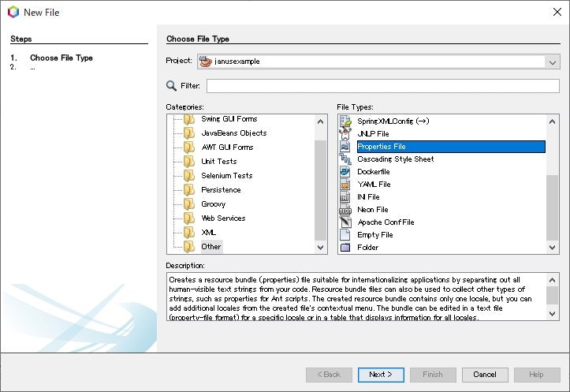The height and width of the screenshot is (392, 570).
Task: Click the Empty File icon
Action: (x=345, y=235)
